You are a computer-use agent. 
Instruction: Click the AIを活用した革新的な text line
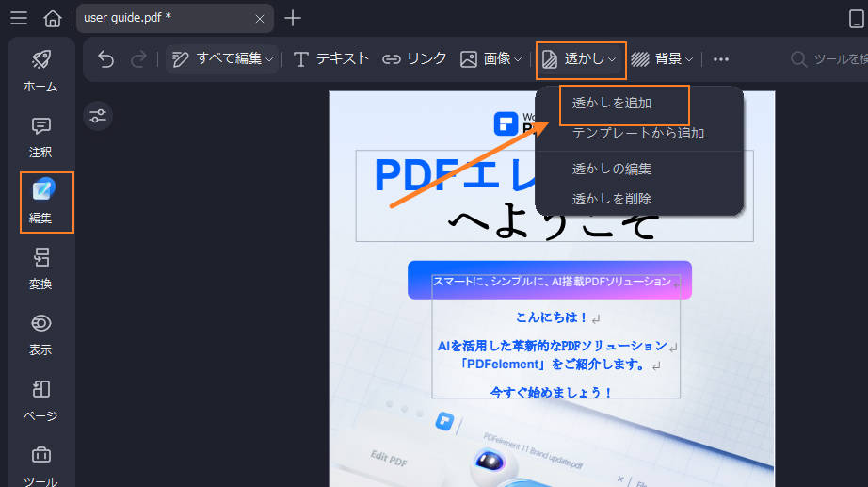pyautogui.click(x=552, y=346)
